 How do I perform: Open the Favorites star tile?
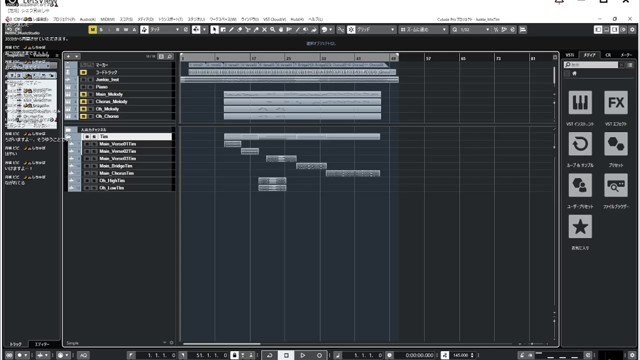pos(580,227)
